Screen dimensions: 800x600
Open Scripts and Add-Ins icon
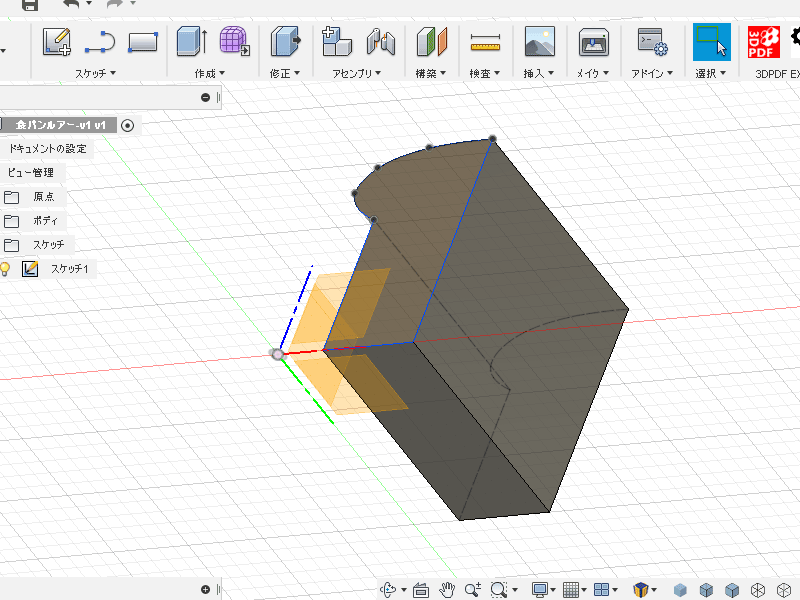653,42
